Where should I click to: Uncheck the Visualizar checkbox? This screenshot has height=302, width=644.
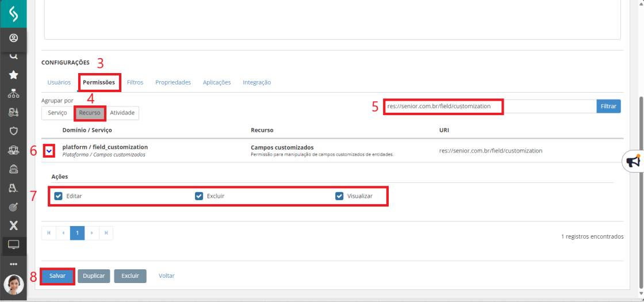(339, 196)
